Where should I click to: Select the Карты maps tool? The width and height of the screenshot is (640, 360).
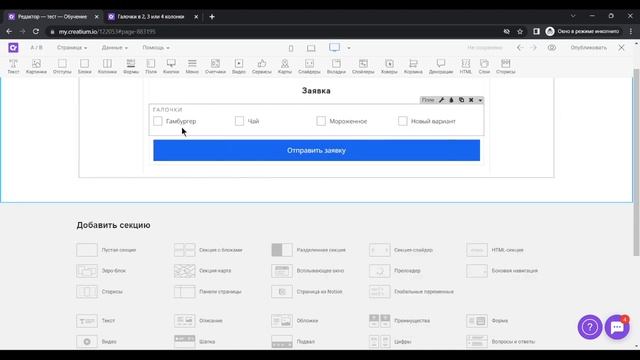(x=284, y=67)
